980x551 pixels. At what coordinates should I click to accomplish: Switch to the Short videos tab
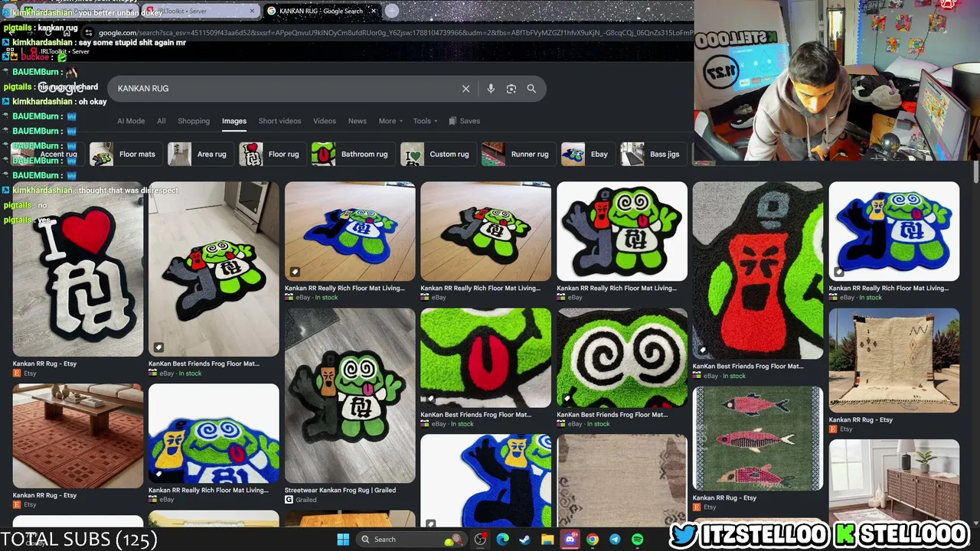279,121
